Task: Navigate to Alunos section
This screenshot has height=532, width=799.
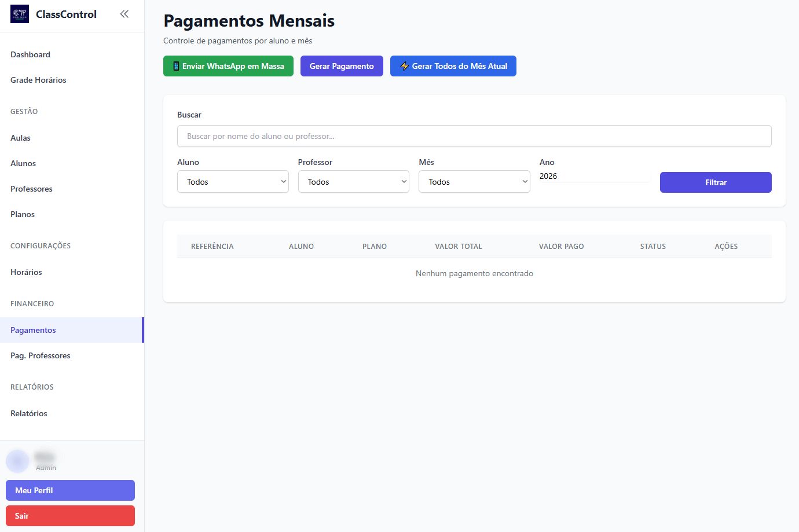Action: pos(23,163)
